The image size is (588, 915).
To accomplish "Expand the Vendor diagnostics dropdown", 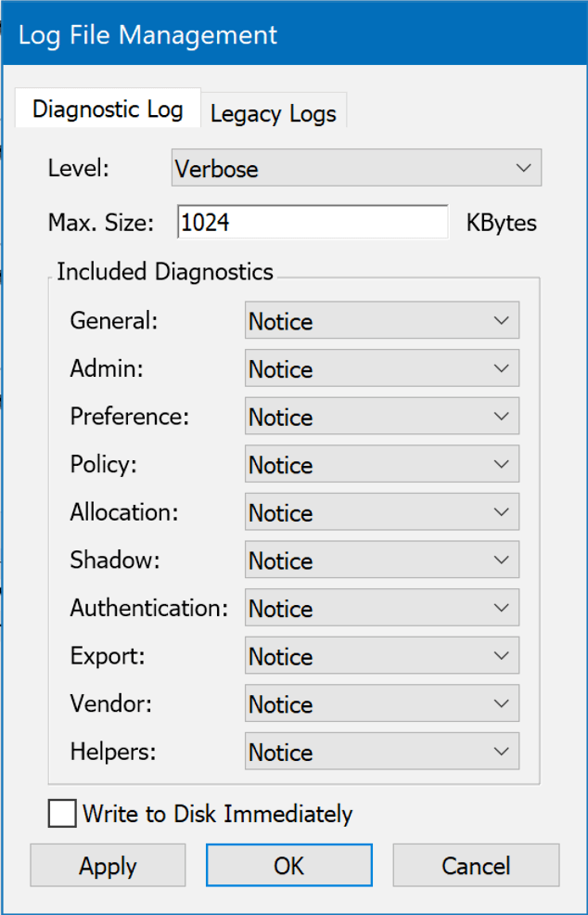I will (x=381, y=704).
